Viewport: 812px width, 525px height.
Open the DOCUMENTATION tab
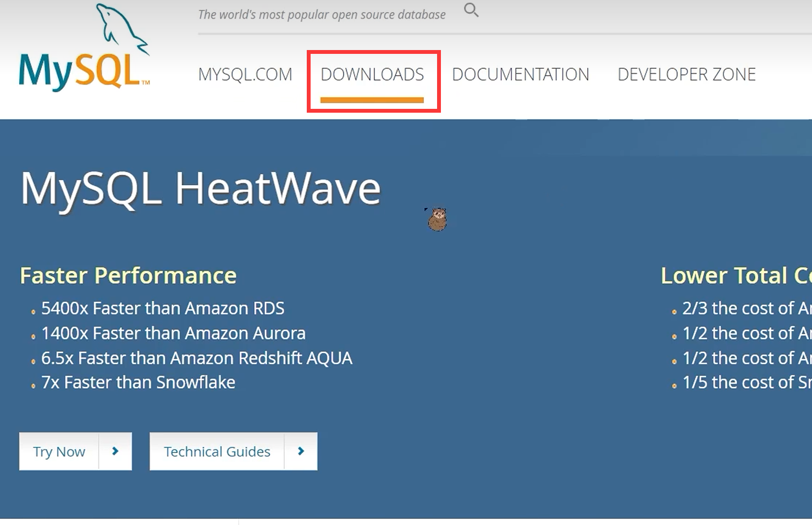[521, 74]
